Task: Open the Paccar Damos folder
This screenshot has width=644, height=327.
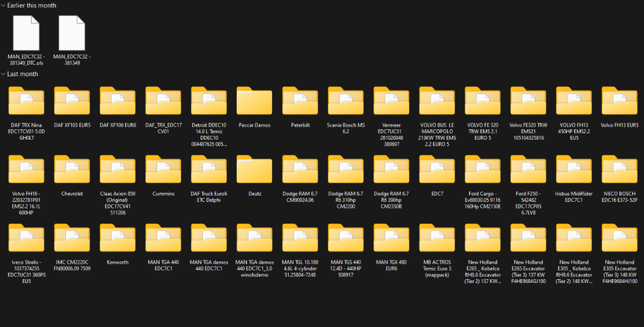Action: click(x=254, y=101)
